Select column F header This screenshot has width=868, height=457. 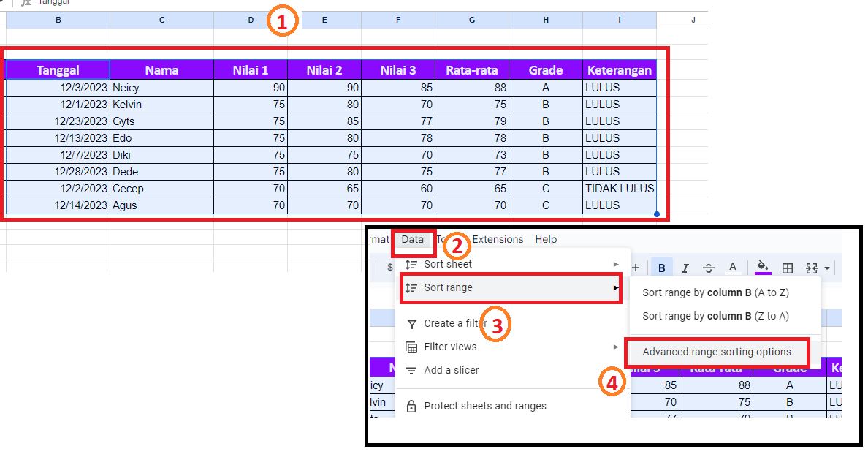tap(398, 20)
